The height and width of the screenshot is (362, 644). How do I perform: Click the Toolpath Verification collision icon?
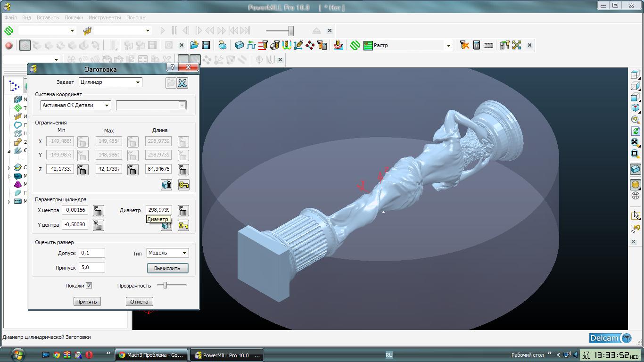[x=465, y=45]
